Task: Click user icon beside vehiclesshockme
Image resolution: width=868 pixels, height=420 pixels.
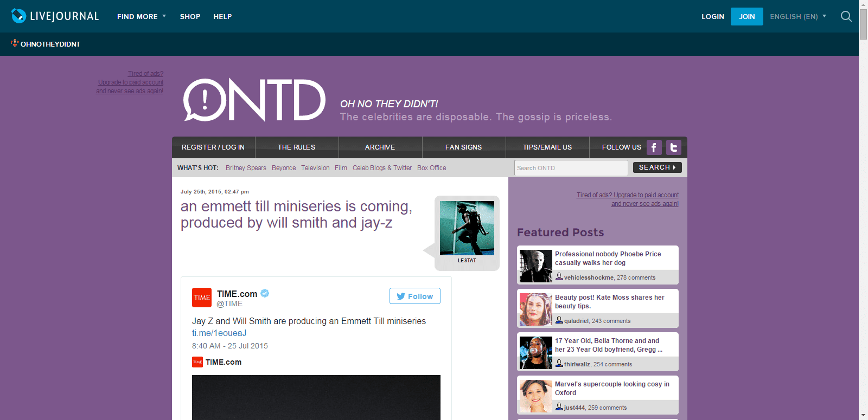Action: tap(559, 277)
